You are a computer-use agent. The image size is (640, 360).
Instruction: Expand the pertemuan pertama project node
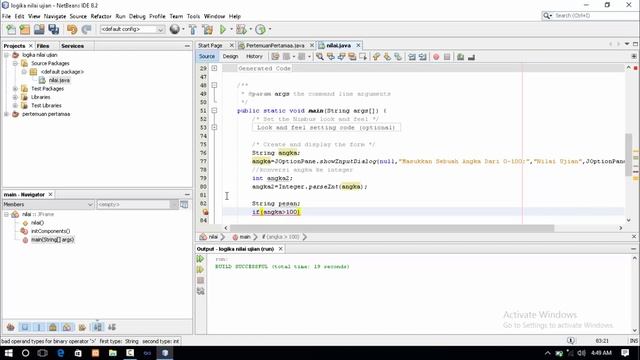pyautogui.click(x=7, y=114)
